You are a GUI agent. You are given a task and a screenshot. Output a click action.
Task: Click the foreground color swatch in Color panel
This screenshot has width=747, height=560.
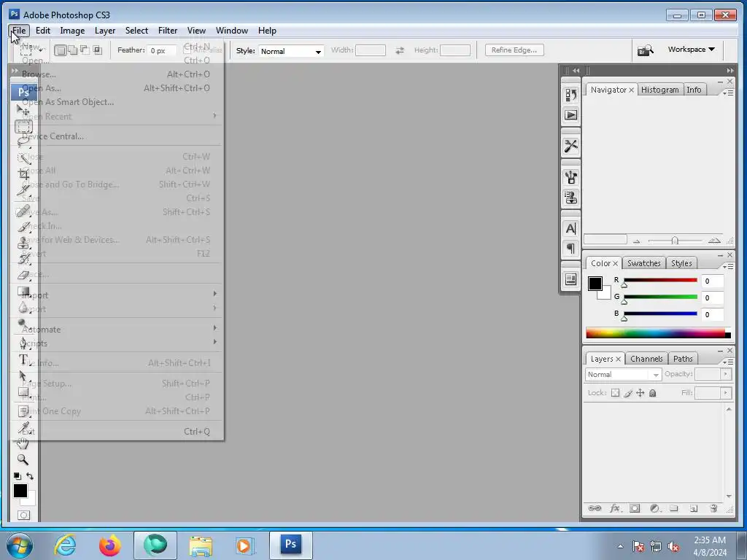595,284
